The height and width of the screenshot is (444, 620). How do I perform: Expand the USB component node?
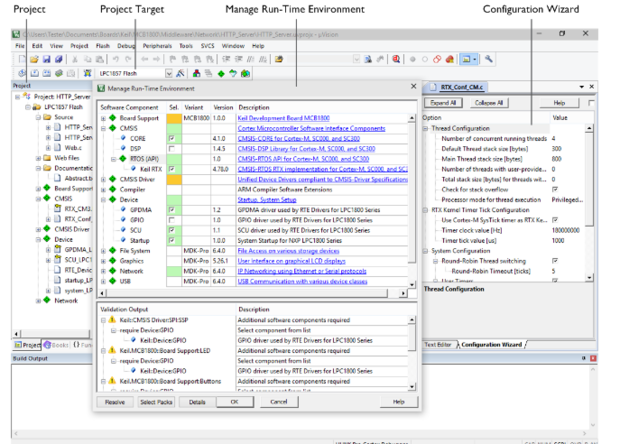pyautogui.click(x=103, y=282)
